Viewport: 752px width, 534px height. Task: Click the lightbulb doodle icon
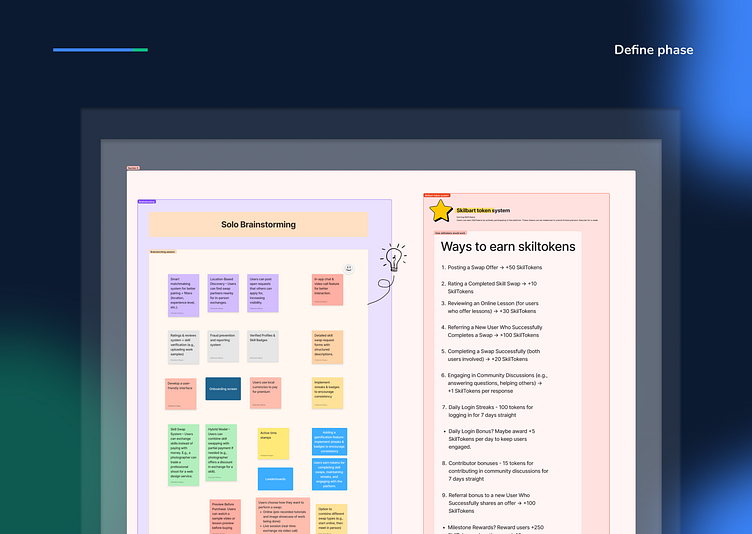pyautogui.click(x=394, y=258)
